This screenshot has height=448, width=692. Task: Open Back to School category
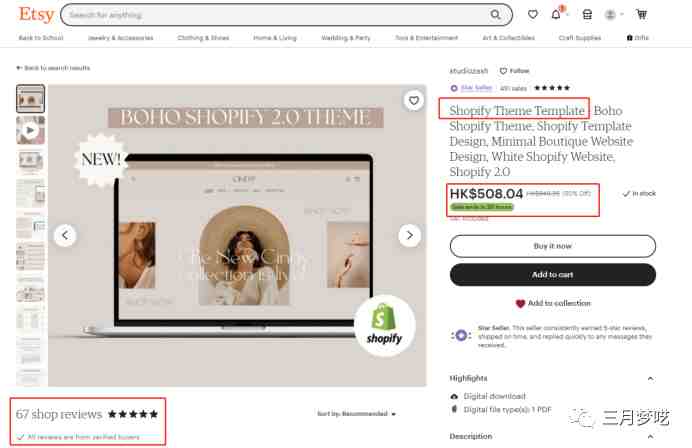pyautogui.click(x=41, y=38)
